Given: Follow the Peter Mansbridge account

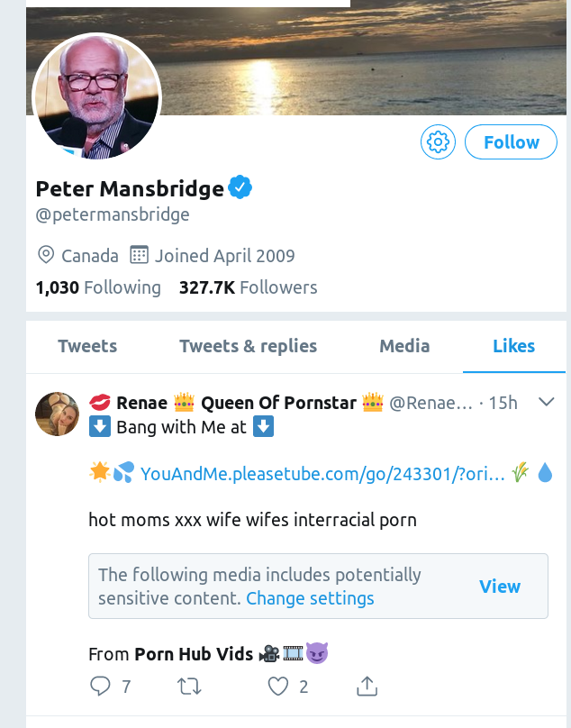Looking at the screenshot, I should click(x=511, y=142).
